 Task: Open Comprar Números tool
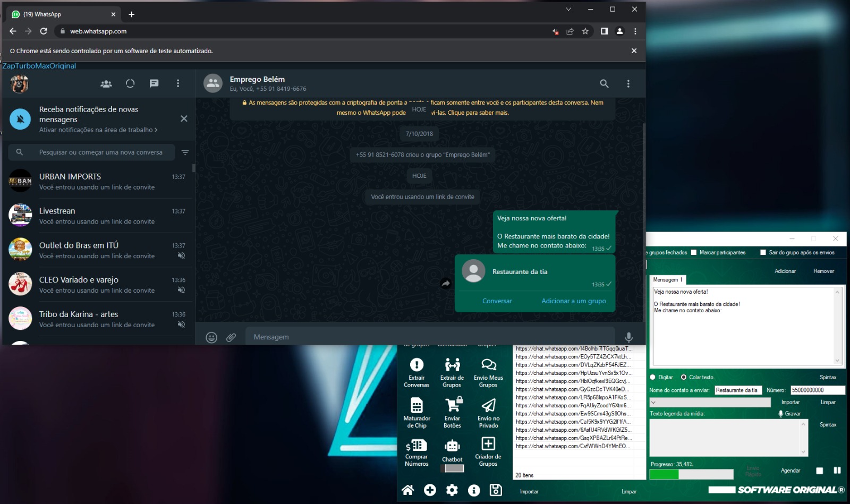click(416, 452)
